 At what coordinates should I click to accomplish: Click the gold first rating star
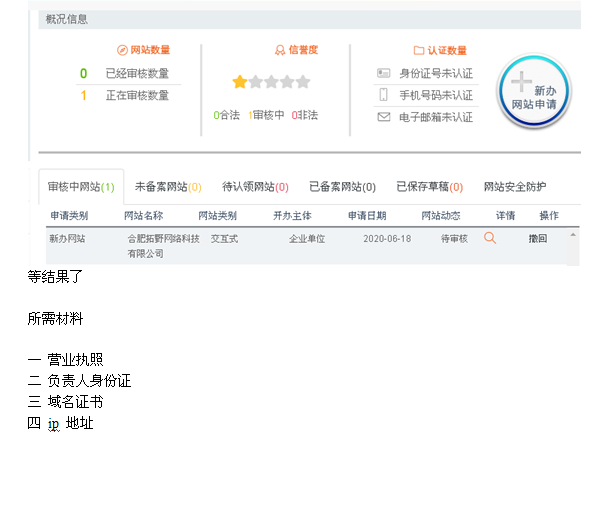240,82
